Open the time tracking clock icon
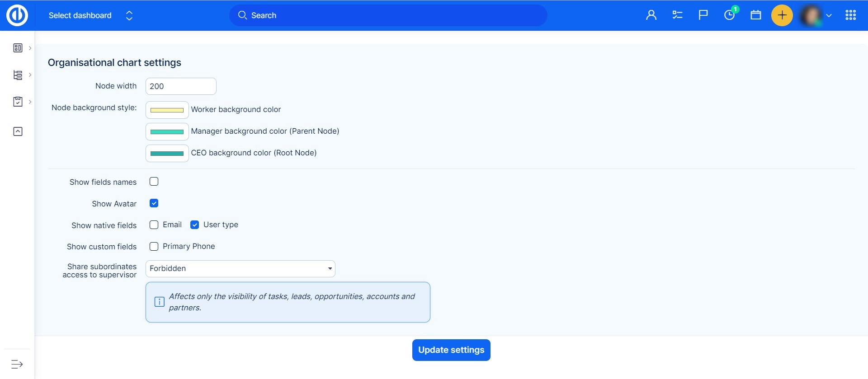The image size is (868, 379). (x=729, y=15)
